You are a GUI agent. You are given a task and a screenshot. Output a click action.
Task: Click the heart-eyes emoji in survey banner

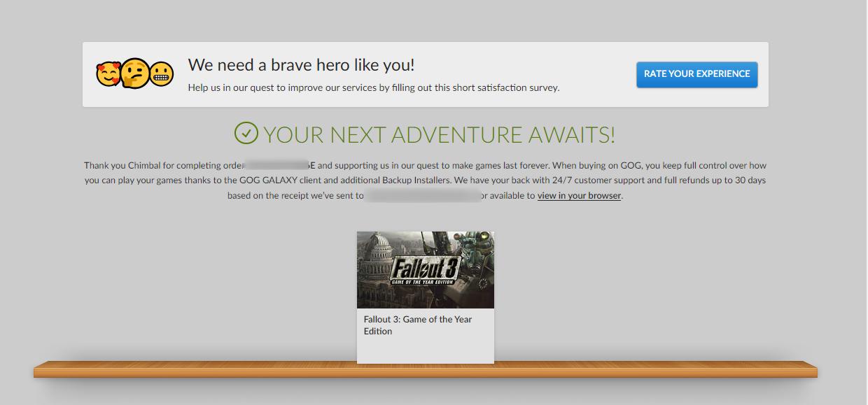pyautogui.click(x=108, y=74)
